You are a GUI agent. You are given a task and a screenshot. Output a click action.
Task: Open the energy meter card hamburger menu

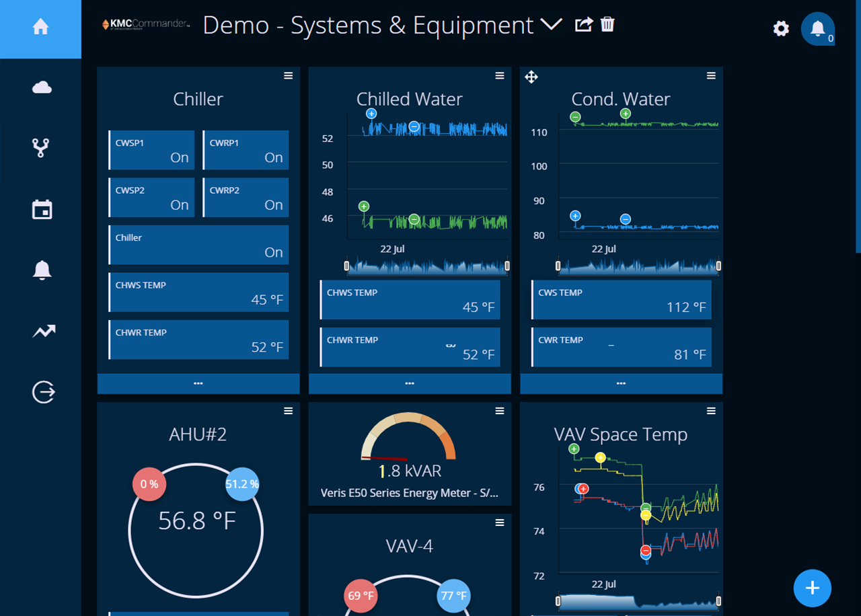pyautogui.click(x=500, y=411)
